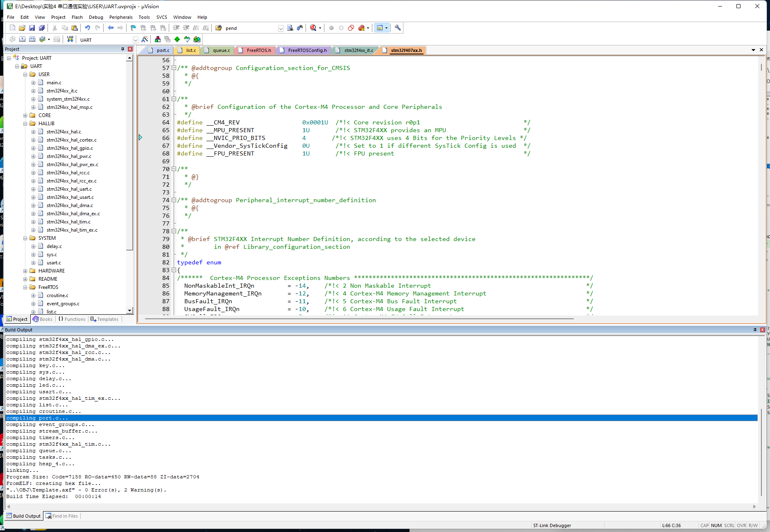This screenshot has width=770, height=532.
Task: Start a debug session
Action: tap(313, 28)
